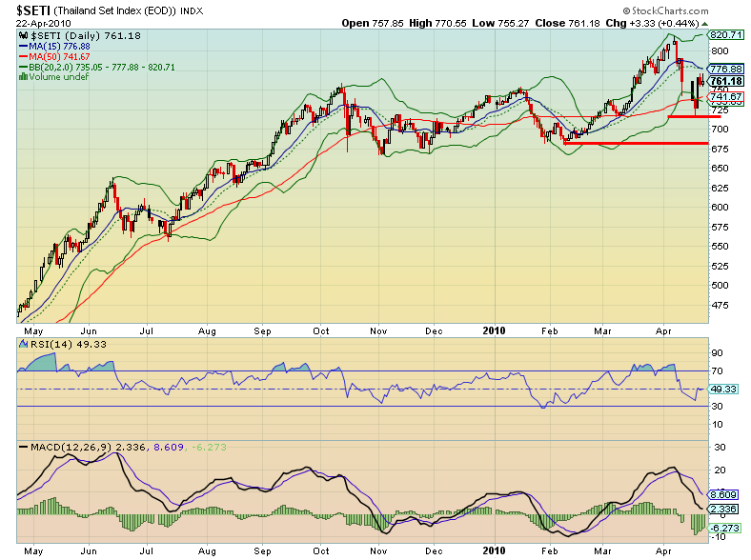Click the black line marker before MACD(12,26,9)
This screenshot has width=751, height=560.
pyautogui.click(x=23, y=447)
